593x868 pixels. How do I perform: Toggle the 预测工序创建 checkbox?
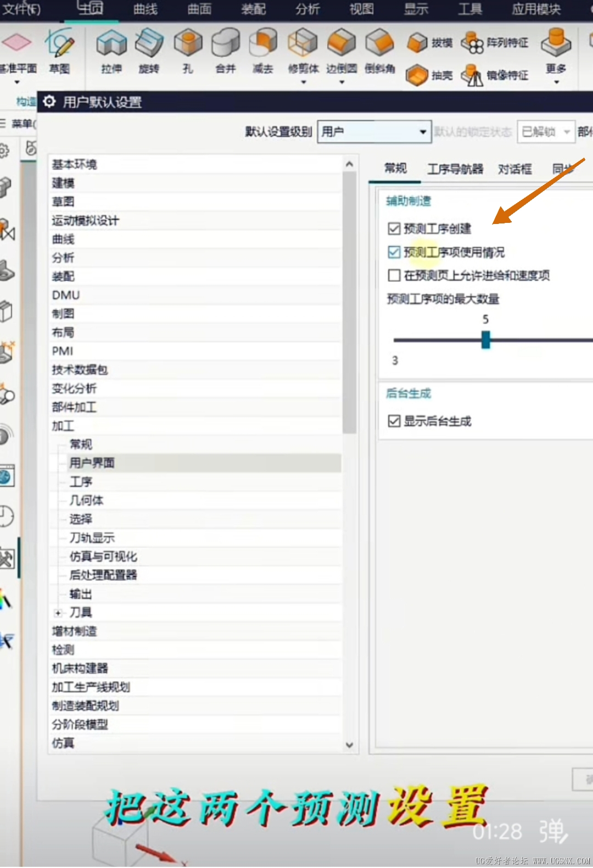pyautogui.click(x=394, y=228)
